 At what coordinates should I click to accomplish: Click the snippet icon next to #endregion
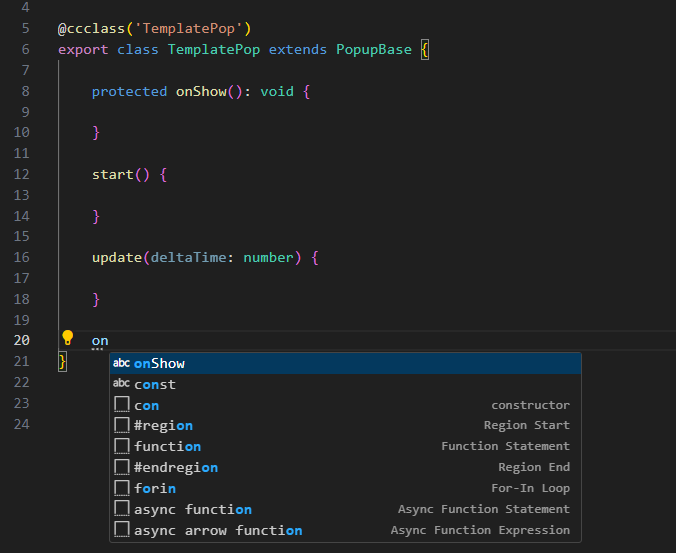(x=121, y=467)
